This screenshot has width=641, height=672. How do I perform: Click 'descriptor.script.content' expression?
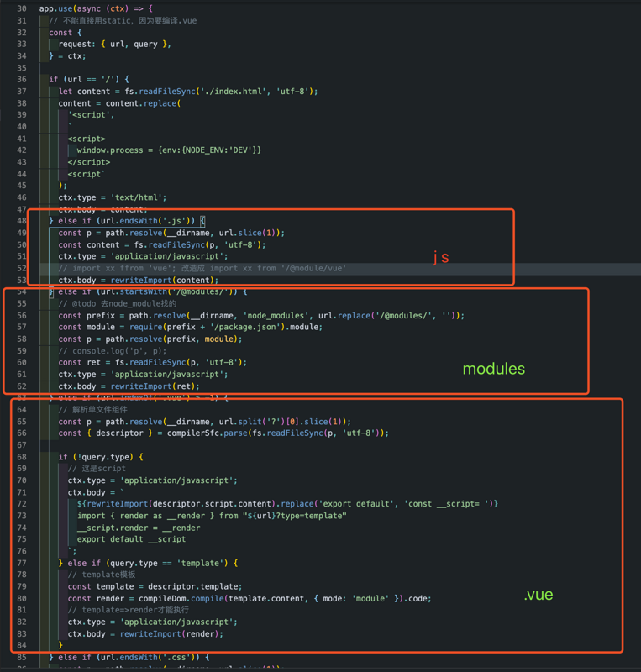coord(212,504)
